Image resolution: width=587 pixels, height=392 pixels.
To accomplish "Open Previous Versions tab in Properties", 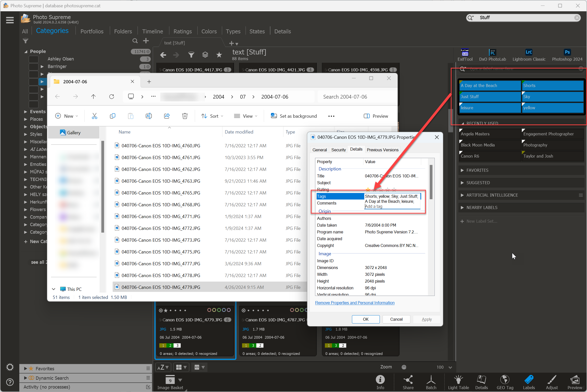I will click(x=383, y=150).
